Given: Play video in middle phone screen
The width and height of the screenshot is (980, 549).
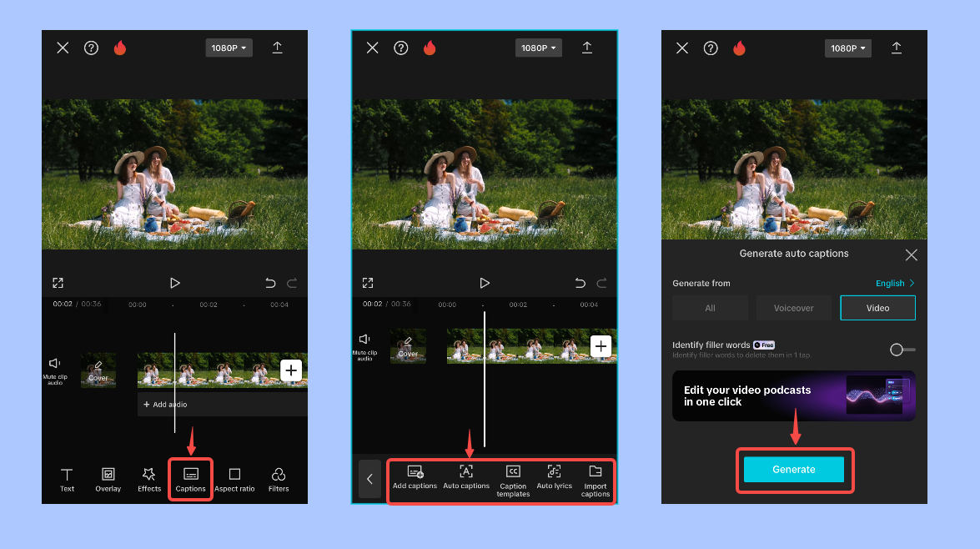Looking at the screenshot, I should (485, 283).
